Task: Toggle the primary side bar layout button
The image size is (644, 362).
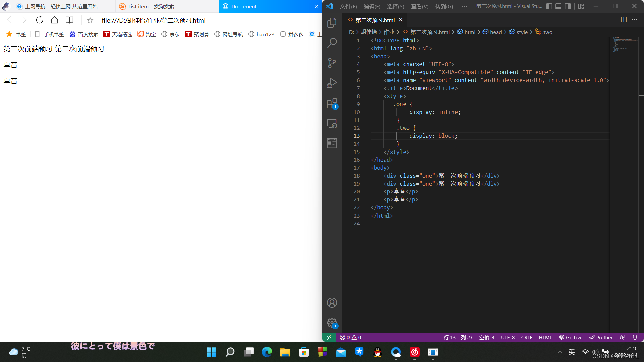Action: pos(549,6)
